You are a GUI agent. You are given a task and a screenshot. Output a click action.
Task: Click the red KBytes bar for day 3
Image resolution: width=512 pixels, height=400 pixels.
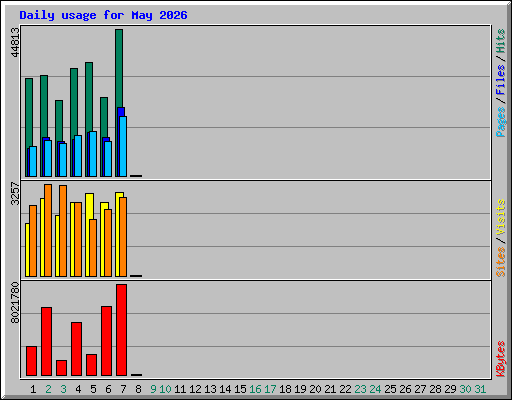click(61, 368)
